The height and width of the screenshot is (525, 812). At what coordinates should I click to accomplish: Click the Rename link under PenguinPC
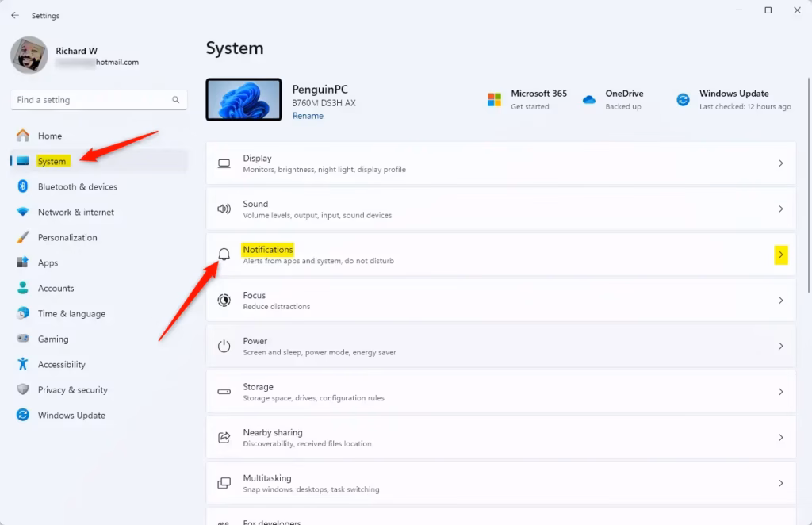pyautogui.click(x=308, y=116)
